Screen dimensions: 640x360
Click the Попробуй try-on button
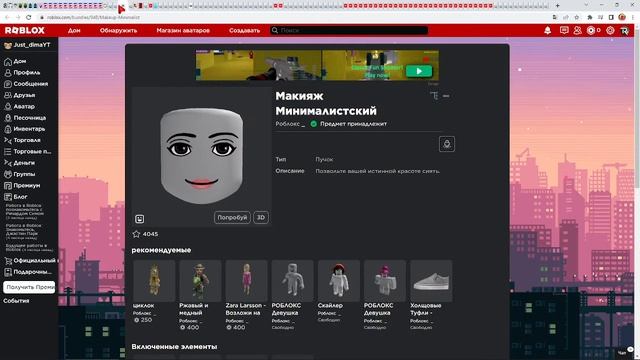tap(232, 218)
